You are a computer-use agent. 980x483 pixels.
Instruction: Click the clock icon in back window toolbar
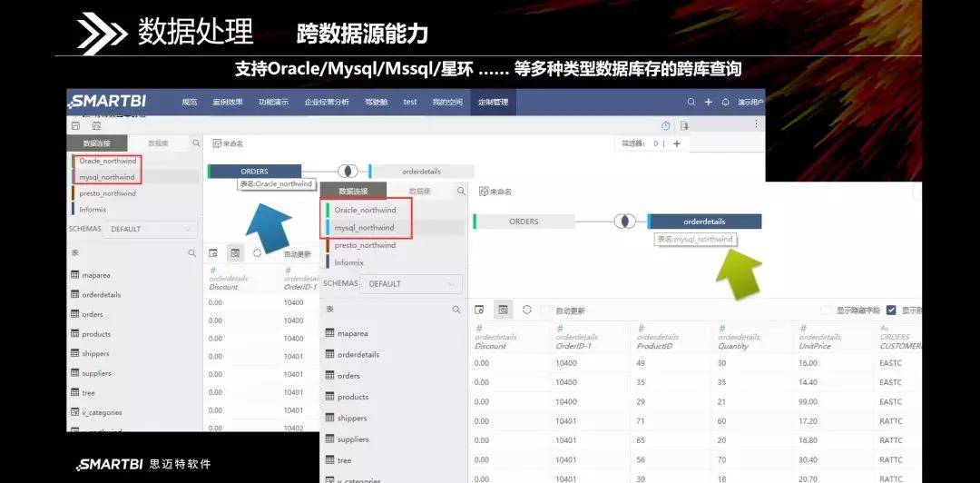666,126
